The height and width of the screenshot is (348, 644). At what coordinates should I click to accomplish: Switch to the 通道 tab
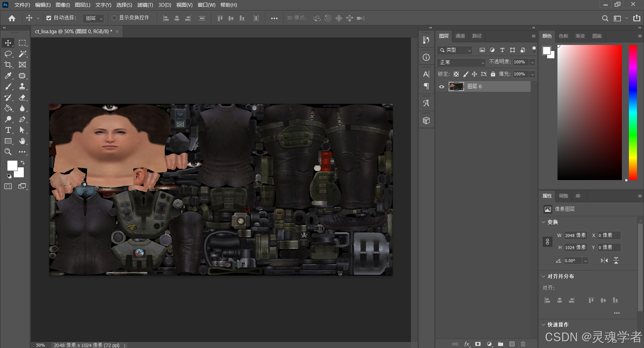click(x=460, y=36)
